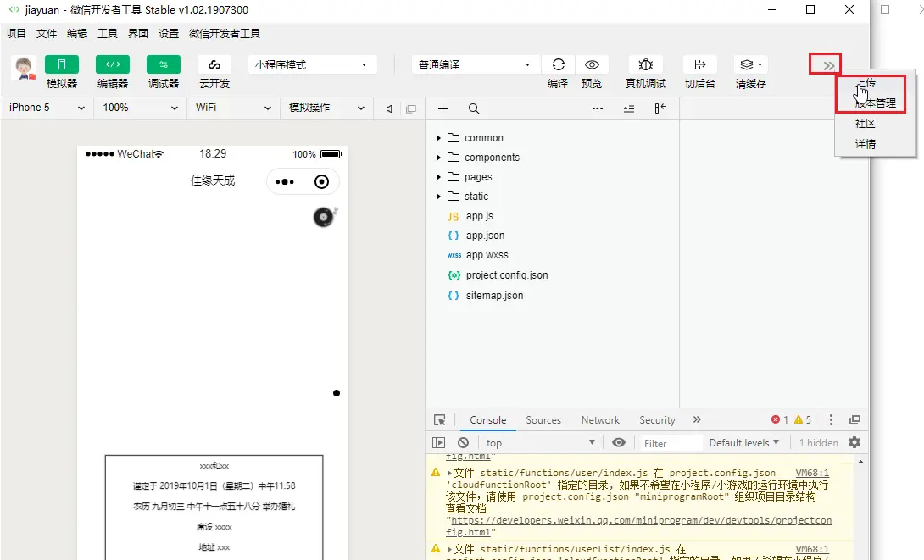Toggle simulator sound mute icon
The image size is (924, 560).
(389, 109)
